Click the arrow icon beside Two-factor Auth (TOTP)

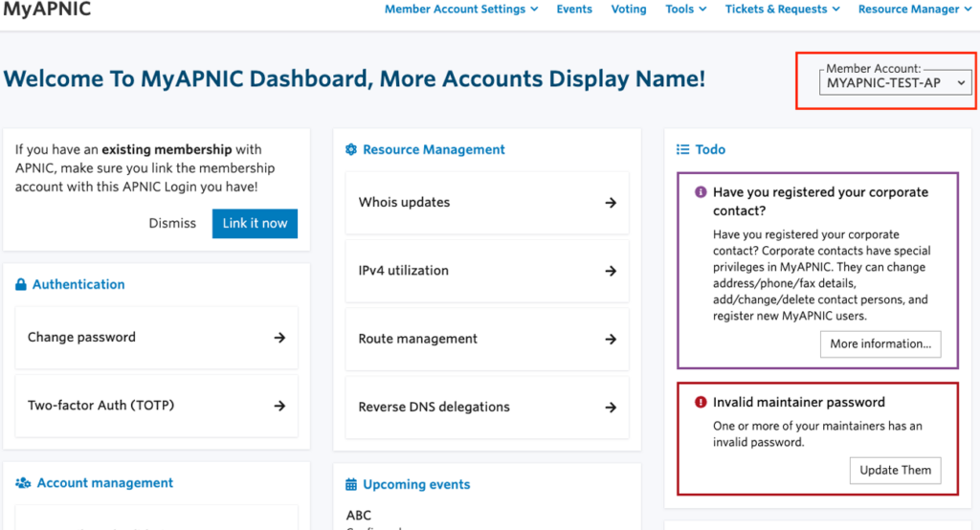279,406
